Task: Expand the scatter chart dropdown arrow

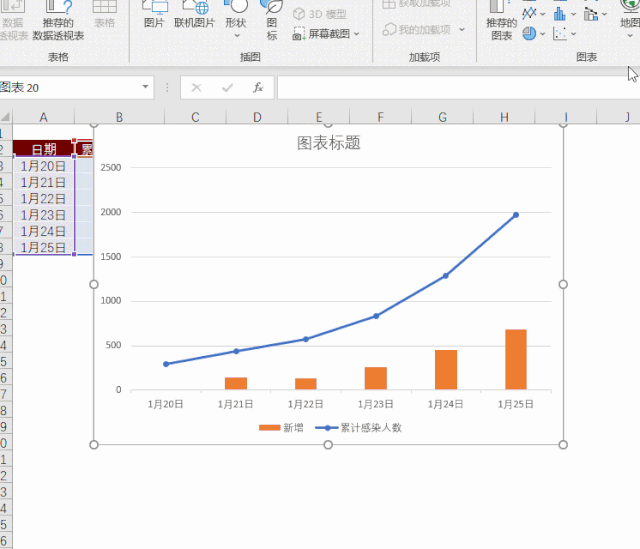Action: [573, 34]
